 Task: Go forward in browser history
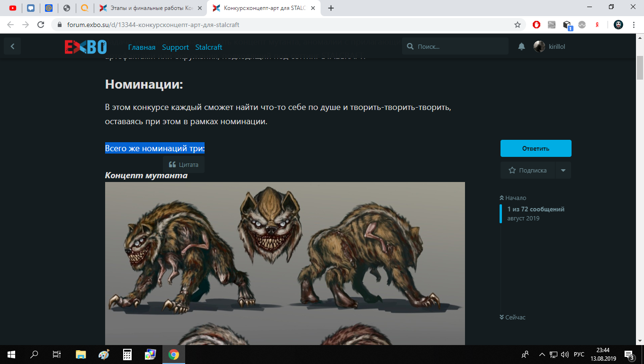(26, 25)
